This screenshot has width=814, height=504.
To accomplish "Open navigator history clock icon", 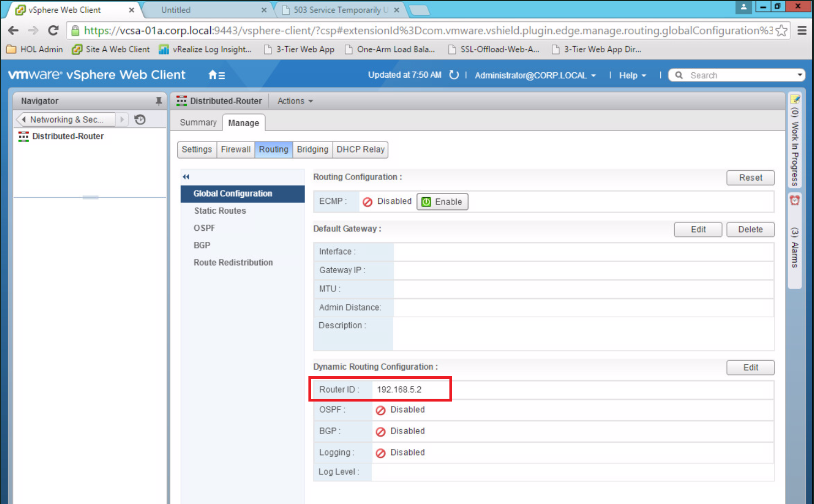I will (x=140, y=120).
